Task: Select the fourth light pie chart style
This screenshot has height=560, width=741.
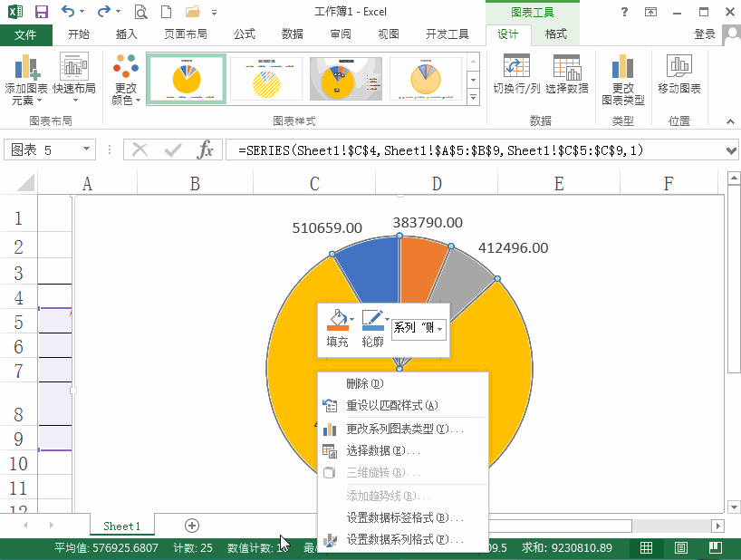Action: [426, 79]
